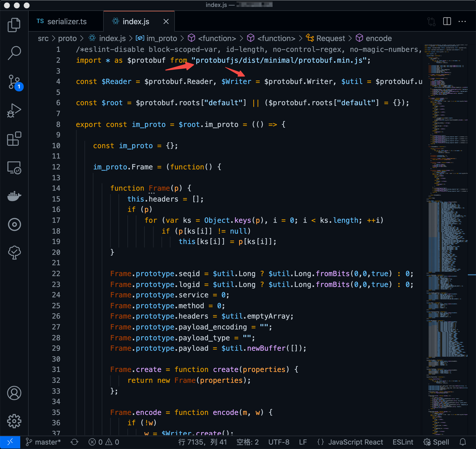Viewport: 476px width, 449px height.
Task: Open the Extensions panel
Action: click(x=14, y=139)
